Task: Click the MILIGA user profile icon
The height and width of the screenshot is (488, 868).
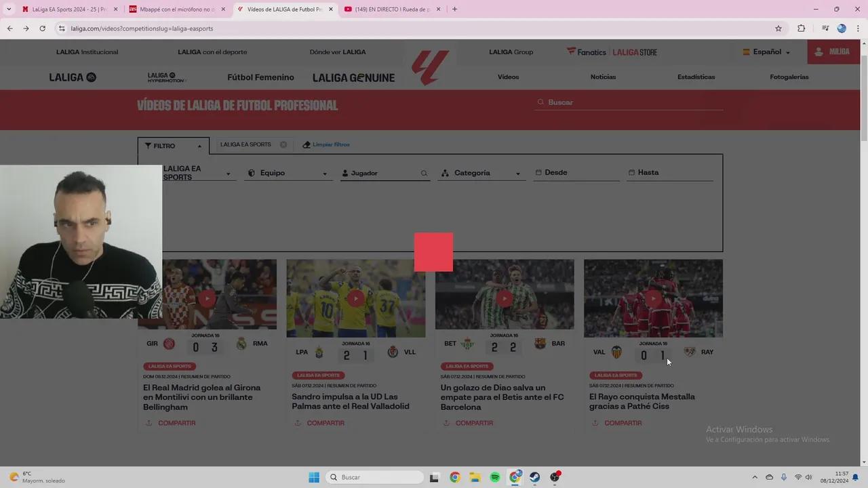Action: point(818,52)
